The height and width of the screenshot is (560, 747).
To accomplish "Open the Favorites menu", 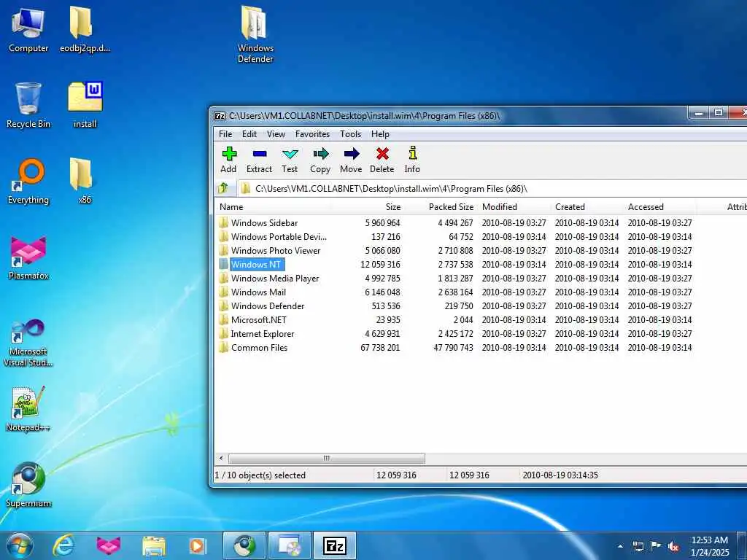I will (312, 134).
